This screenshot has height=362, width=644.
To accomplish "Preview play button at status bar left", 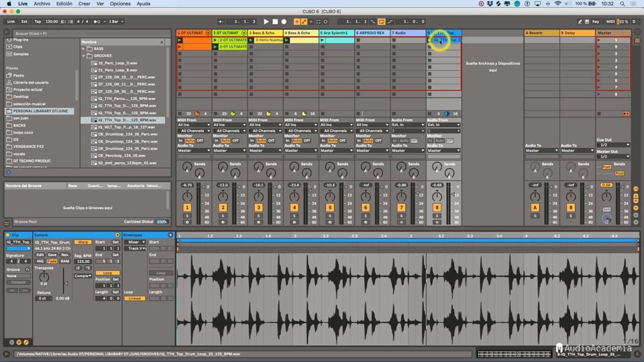I will (x=7, y=354).
